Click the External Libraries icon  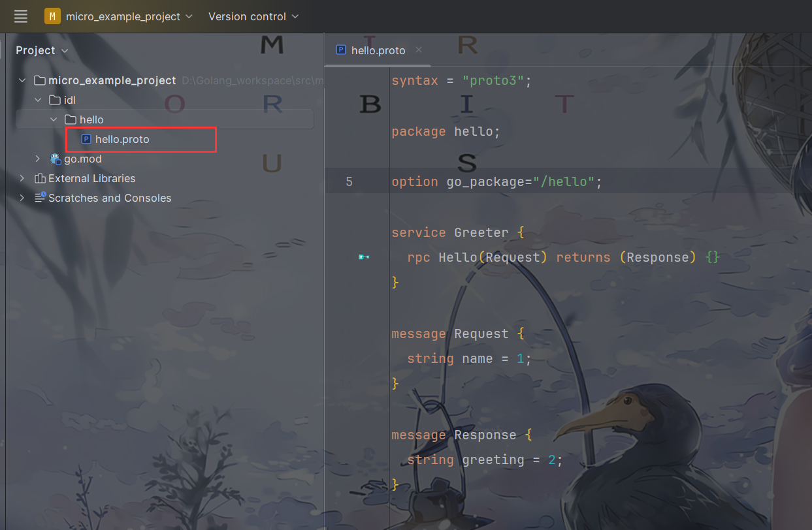click(40, 178)
